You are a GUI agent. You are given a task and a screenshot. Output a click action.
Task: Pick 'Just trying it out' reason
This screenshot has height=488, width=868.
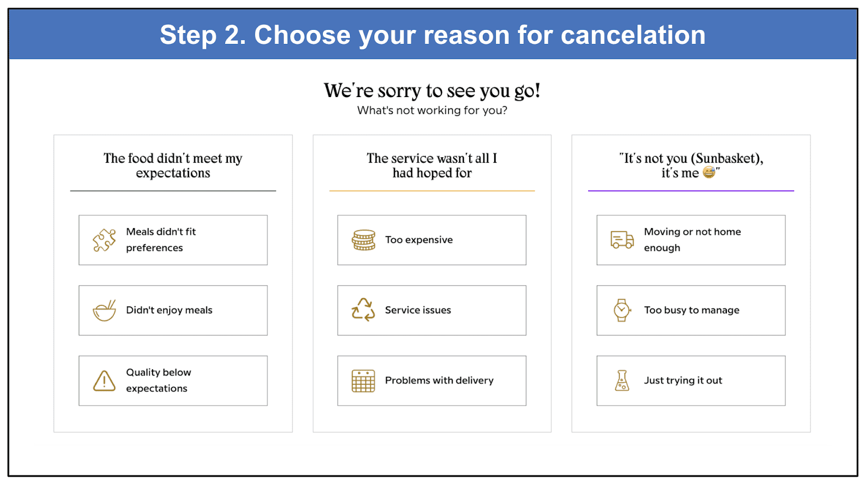click(691, 381)
